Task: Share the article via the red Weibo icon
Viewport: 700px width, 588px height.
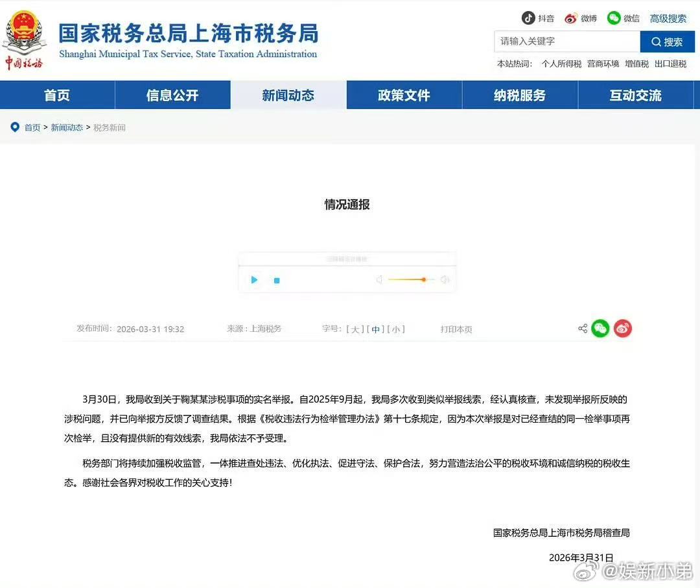Action: pos(623,328)
